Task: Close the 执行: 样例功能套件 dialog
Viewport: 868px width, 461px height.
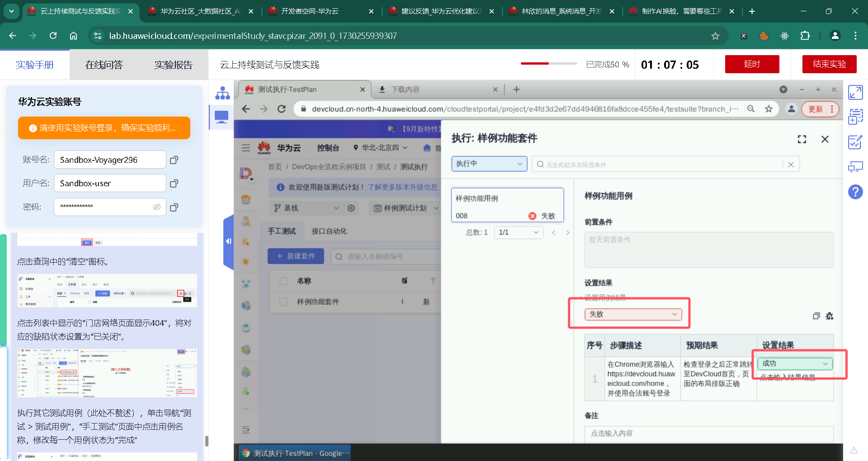Action: point(825,139)
